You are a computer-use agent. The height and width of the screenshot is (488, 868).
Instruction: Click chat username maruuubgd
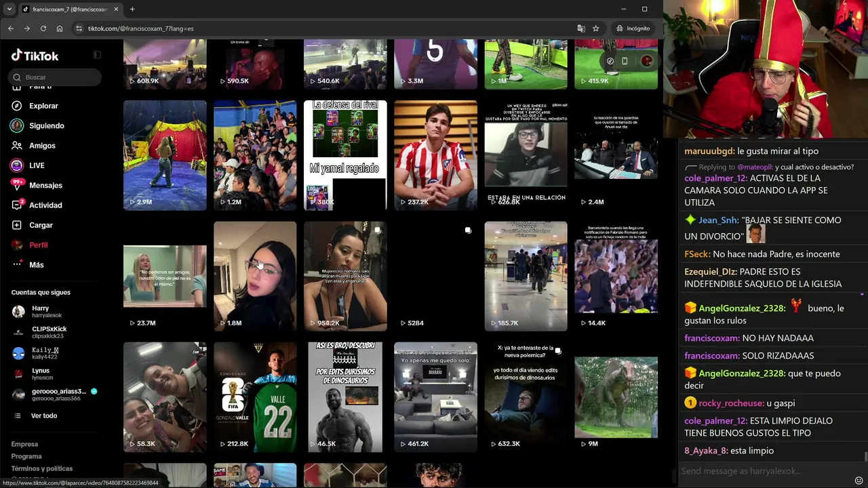pyautogui.click(x=709, y=151)
